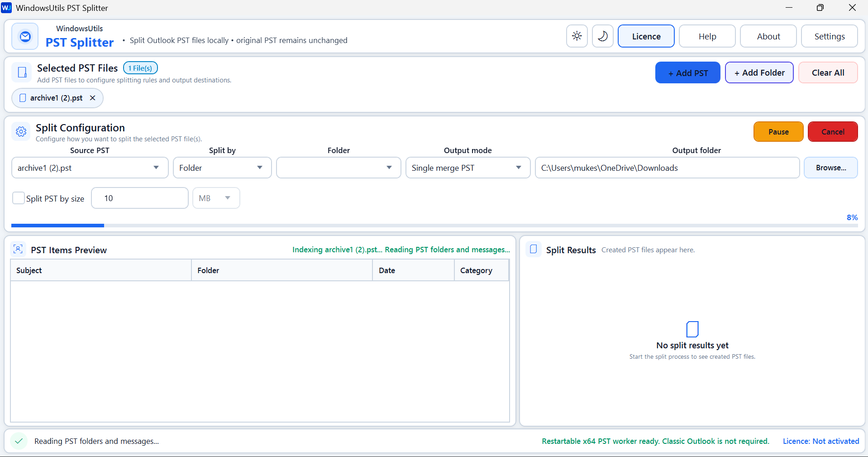Screen dimensions: 868x457
Task: Click the Clear All button
Action: point(828,72)
